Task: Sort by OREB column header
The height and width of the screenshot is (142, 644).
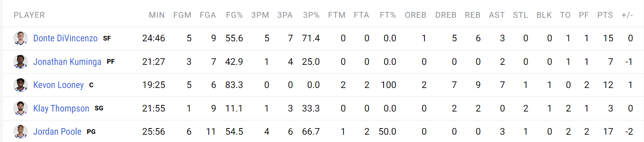Action: point(416,15)
